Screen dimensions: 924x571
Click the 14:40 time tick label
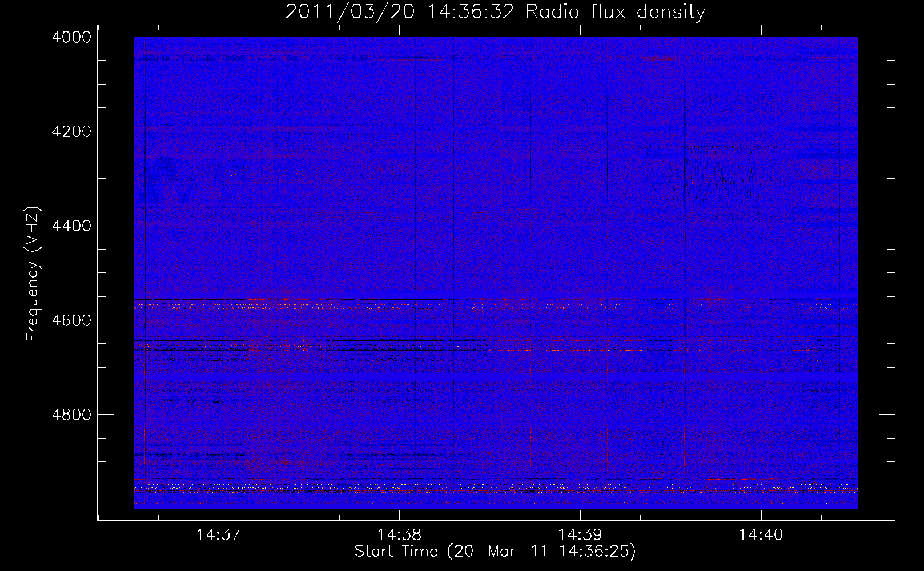(x=761, y=534)
